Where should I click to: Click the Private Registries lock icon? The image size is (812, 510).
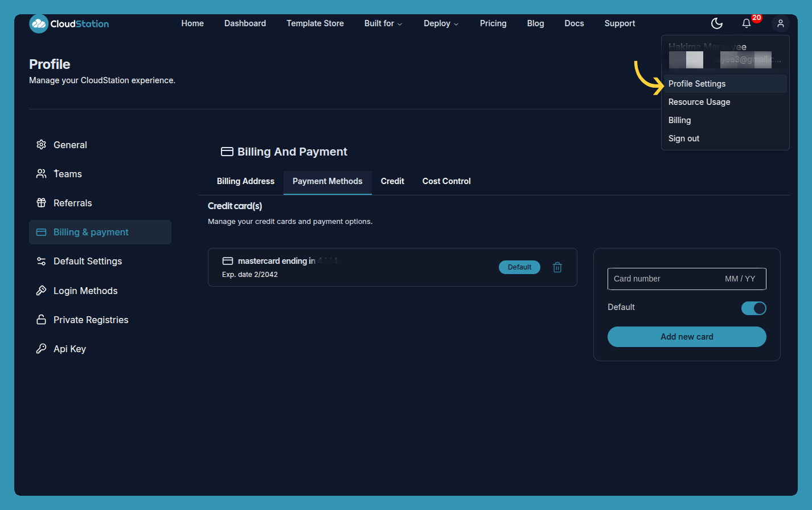click(x=41, y=320)
